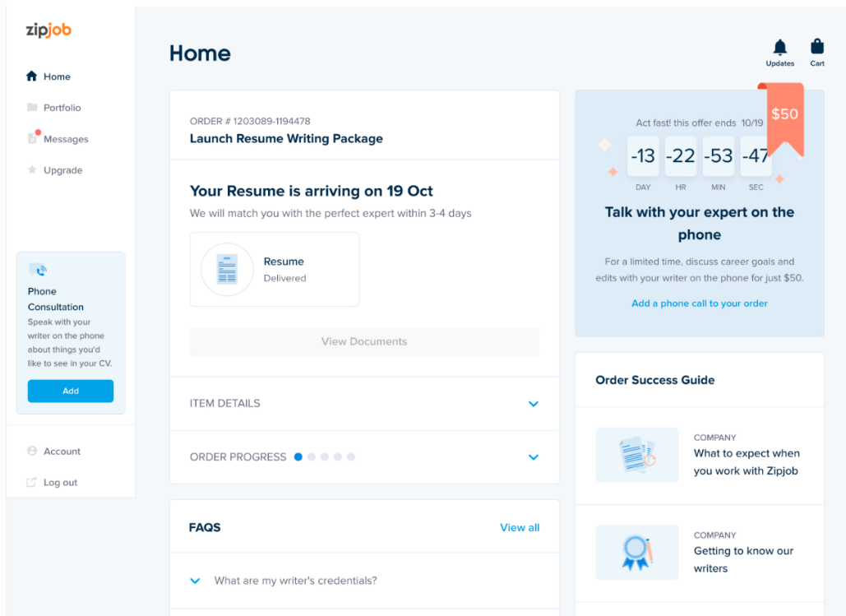Click the ITEM DETAILS label
Screen dimensions: 846x616
224,403
